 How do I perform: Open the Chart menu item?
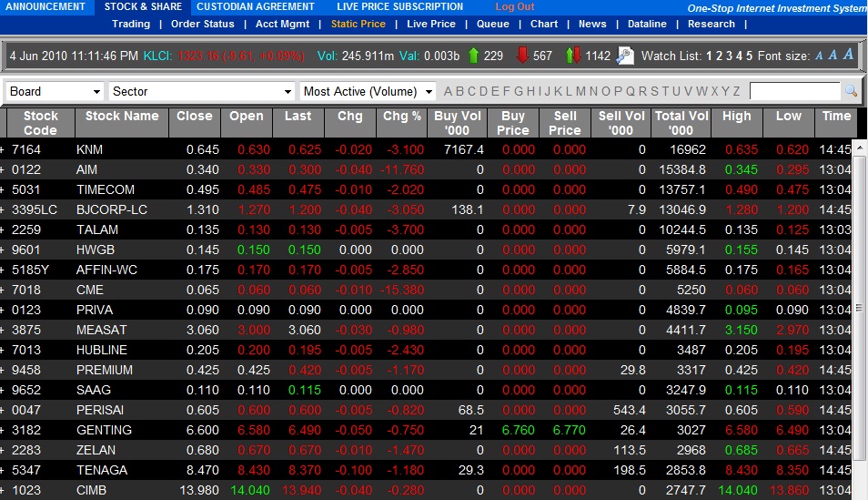(544, 24)
